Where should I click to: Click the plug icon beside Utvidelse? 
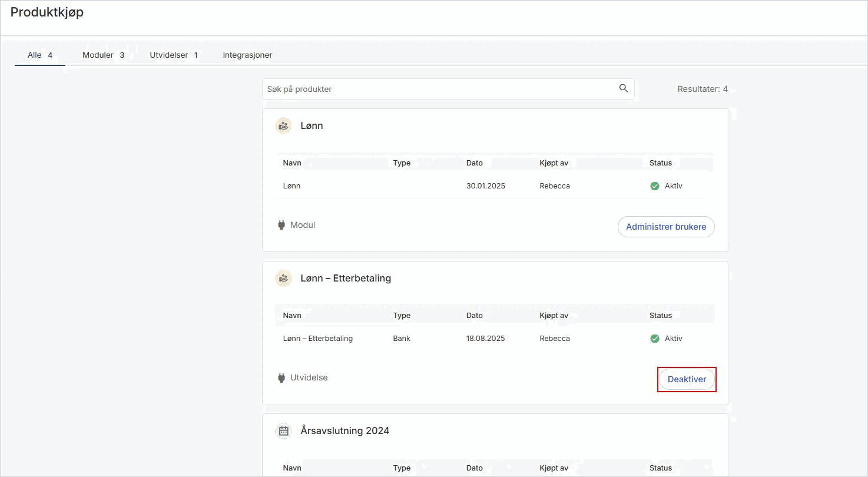pos(281,377)
